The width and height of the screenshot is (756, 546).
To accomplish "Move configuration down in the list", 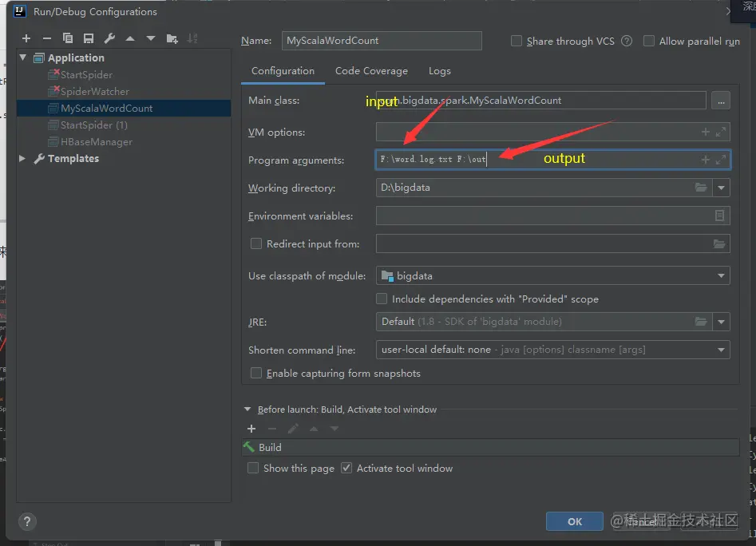I will pos(151,38).
